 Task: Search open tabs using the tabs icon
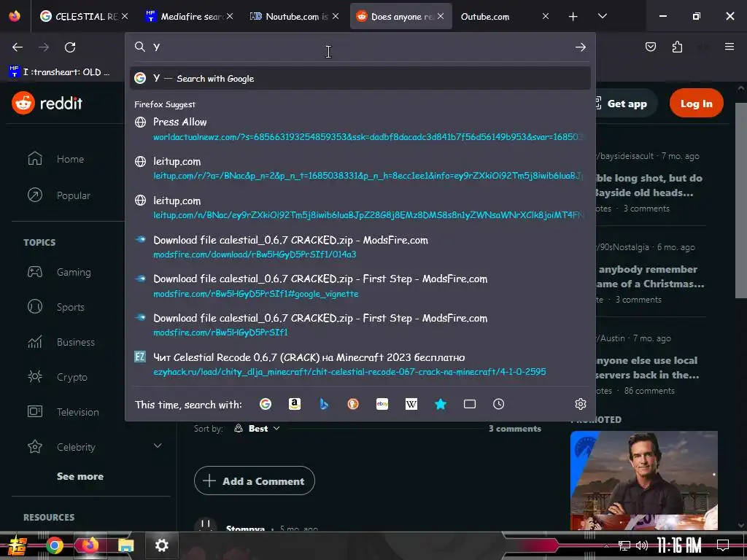tap(470, 404)
